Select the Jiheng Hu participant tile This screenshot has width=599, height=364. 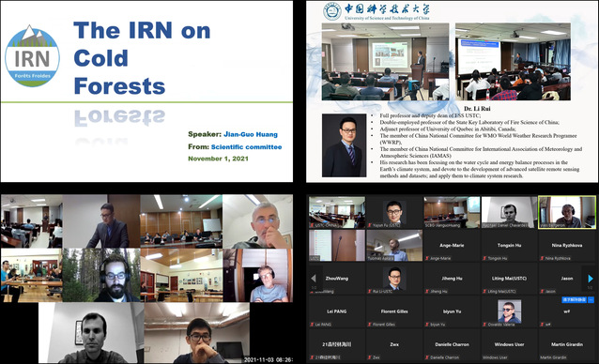[452, 279]
